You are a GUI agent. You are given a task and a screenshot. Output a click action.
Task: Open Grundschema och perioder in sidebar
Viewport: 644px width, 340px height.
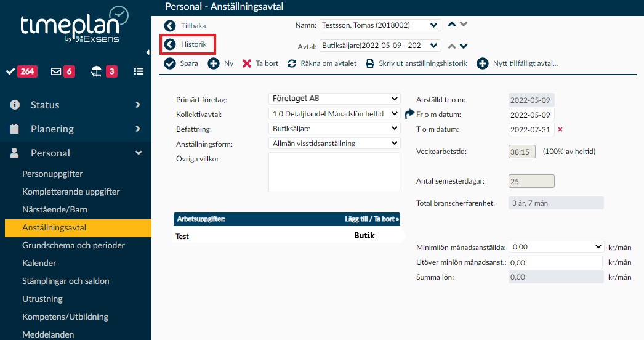coord(73,245)
